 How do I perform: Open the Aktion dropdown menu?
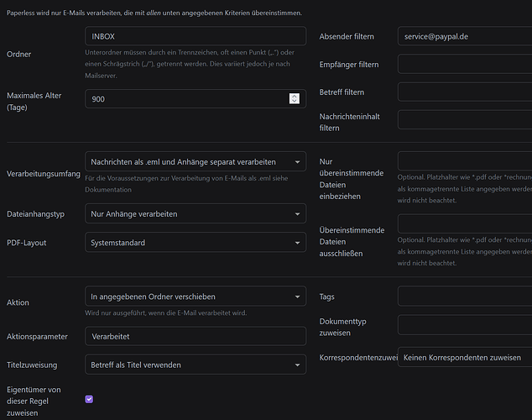pyautogui.click(x=195, y=297)
